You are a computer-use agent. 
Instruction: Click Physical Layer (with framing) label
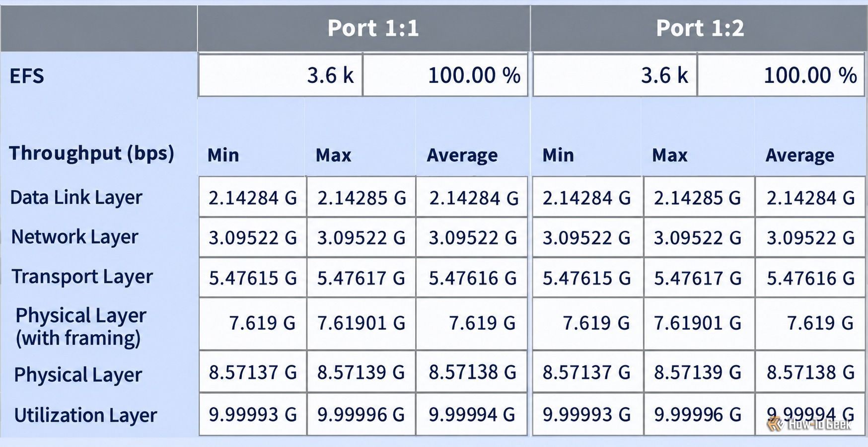tap(80, 327)
